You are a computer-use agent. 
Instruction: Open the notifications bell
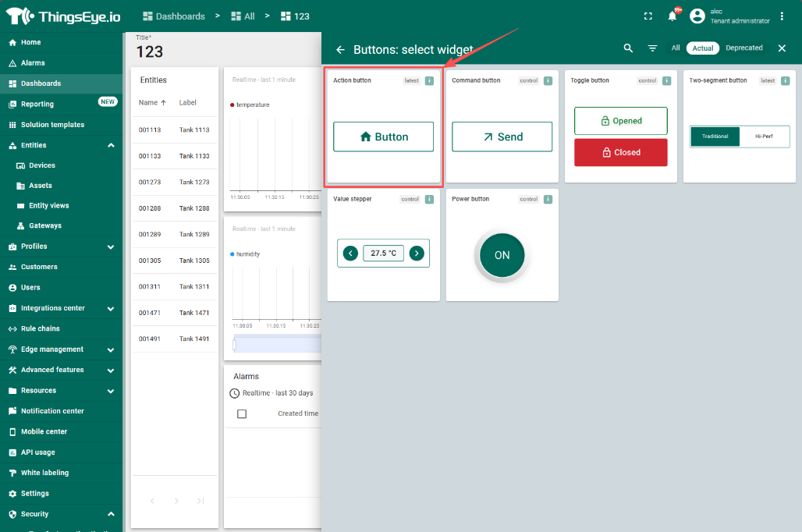coord(672,16)
